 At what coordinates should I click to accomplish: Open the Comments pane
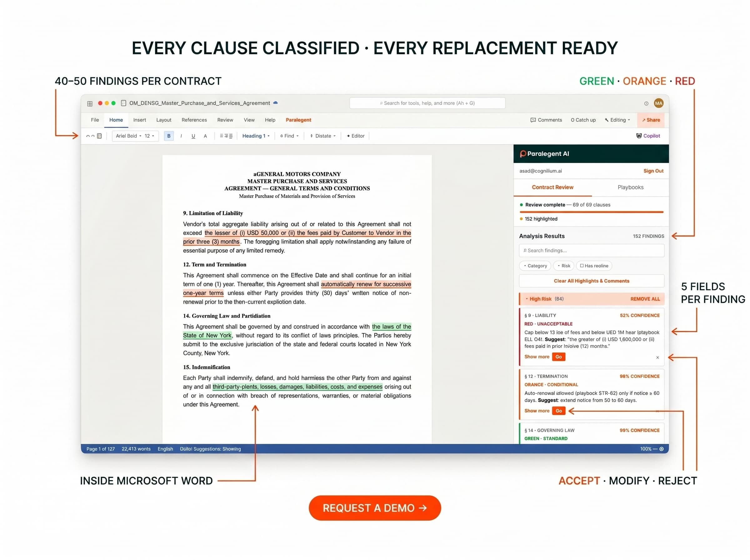pos(546,120)
